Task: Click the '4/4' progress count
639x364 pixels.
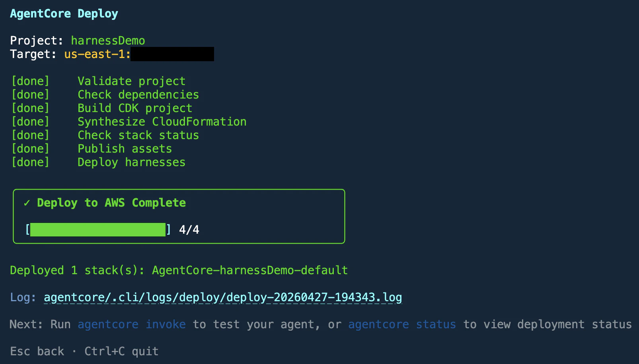Action: click(189, 230)
